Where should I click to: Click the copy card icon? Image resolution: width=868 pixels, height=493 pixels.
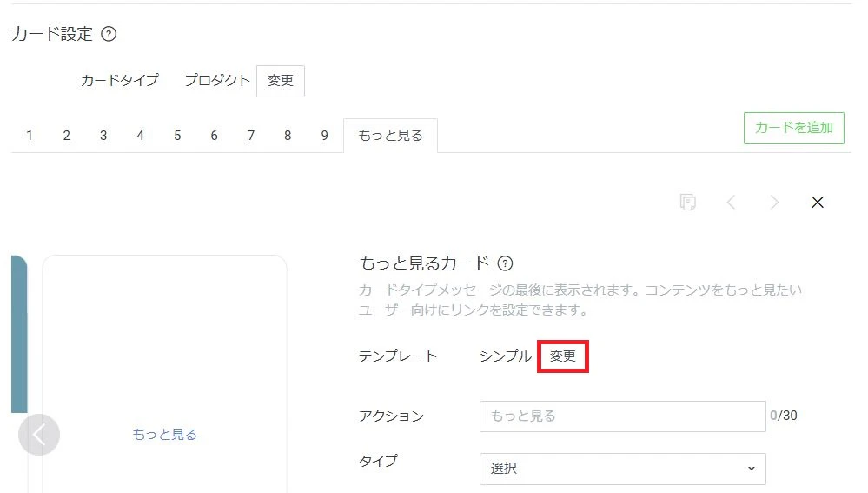(687, 203)
